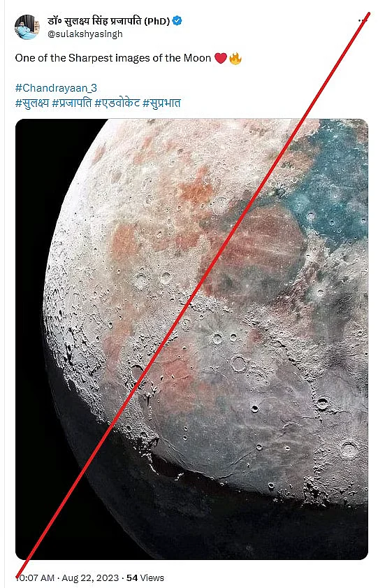Open the @sulakshyasingh handle link

pos(85,34)
